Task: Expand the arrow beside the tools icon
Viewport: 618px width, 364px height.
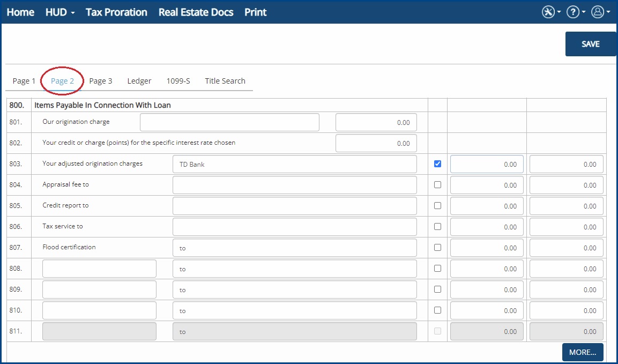Action: (x=559, y=12)
